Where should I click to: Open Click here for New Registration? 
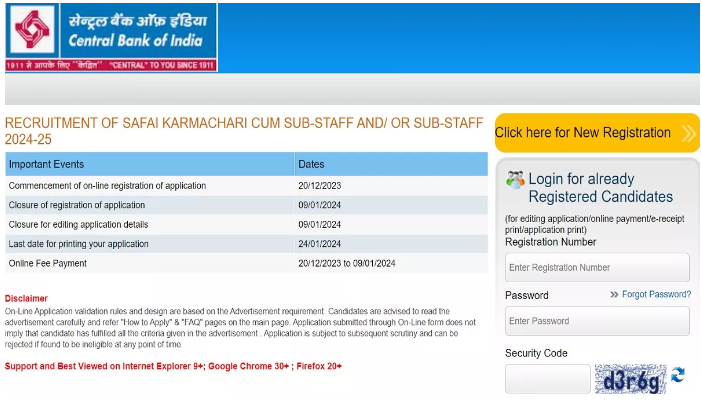pyautogui.click(x=597, y=133)
